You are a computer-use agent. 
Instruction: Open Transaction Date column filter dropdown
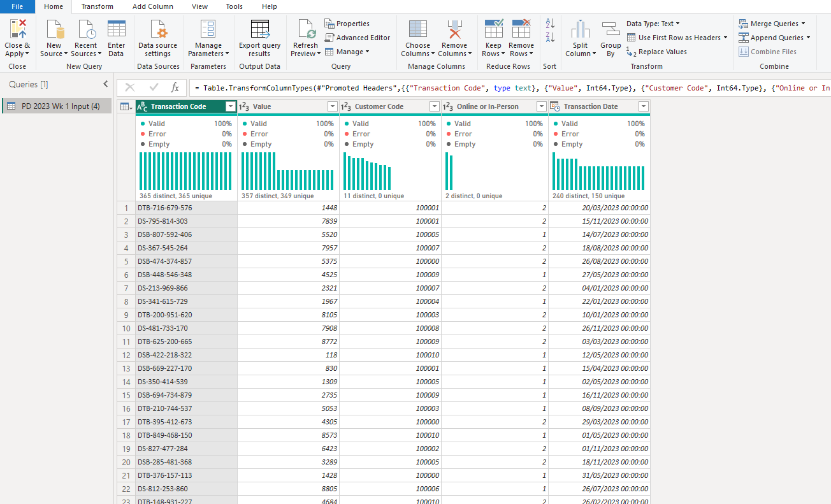pos(643,106)
